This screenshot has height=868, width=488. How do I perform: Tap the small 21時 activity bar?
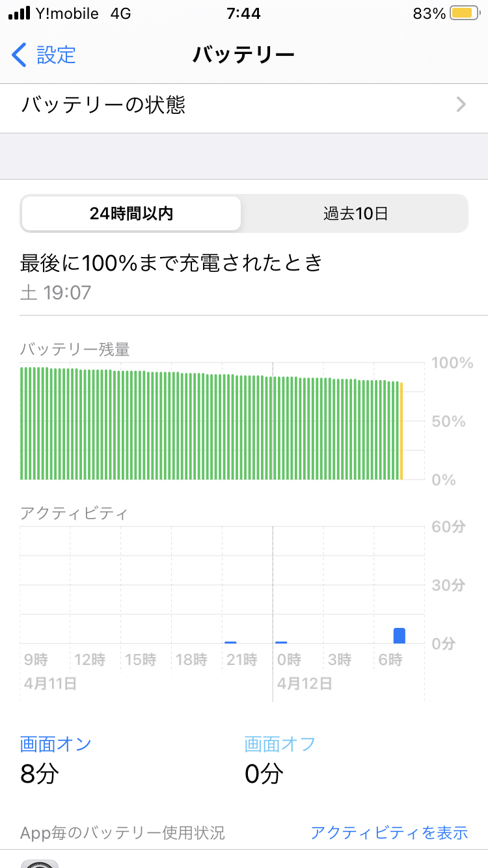tap(230, 642)
